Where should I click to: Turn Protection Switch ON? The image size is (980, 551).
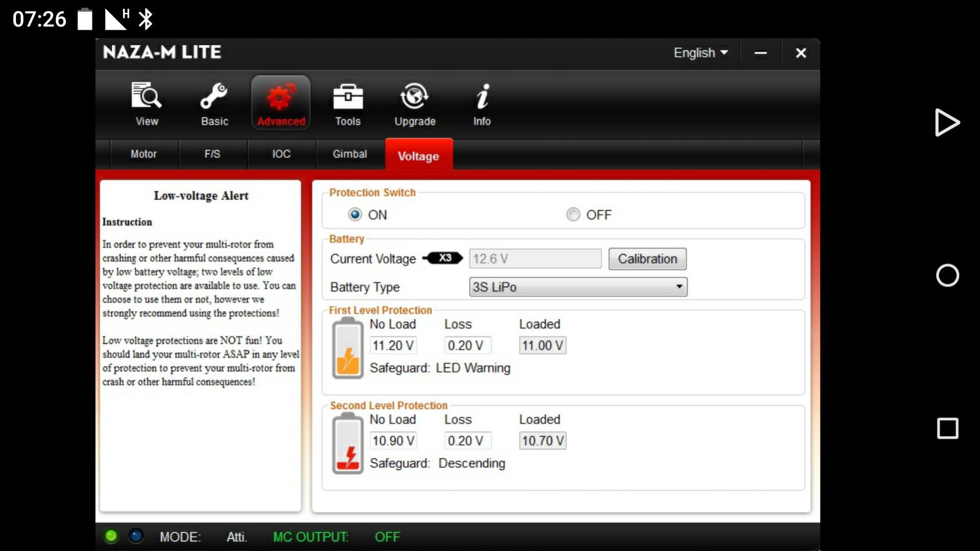pyautogui.click(x=355, y=214)
